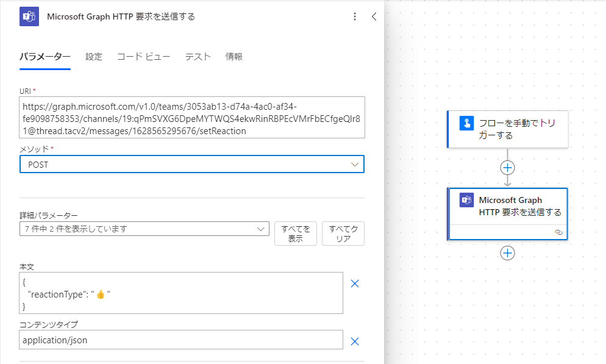Click the 詳細パラメーター label
Screen dimensions: 606x364
tap(49, 215)
